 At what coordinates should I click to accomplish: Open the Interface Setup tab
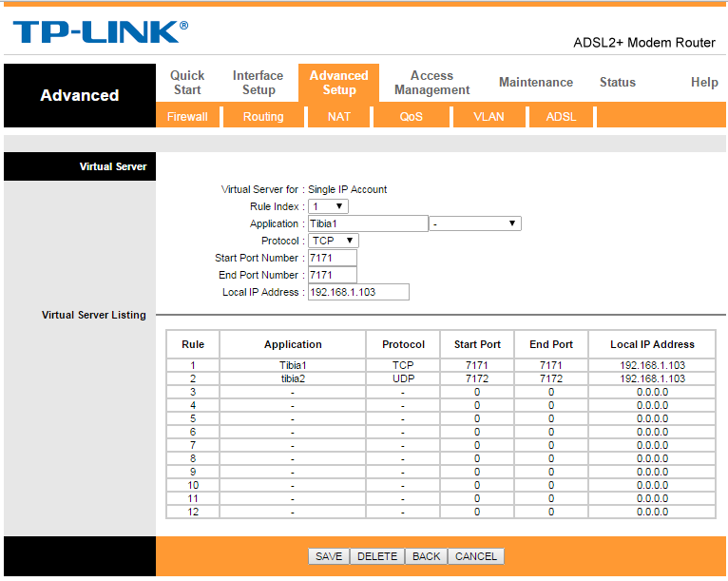point(258,83)
